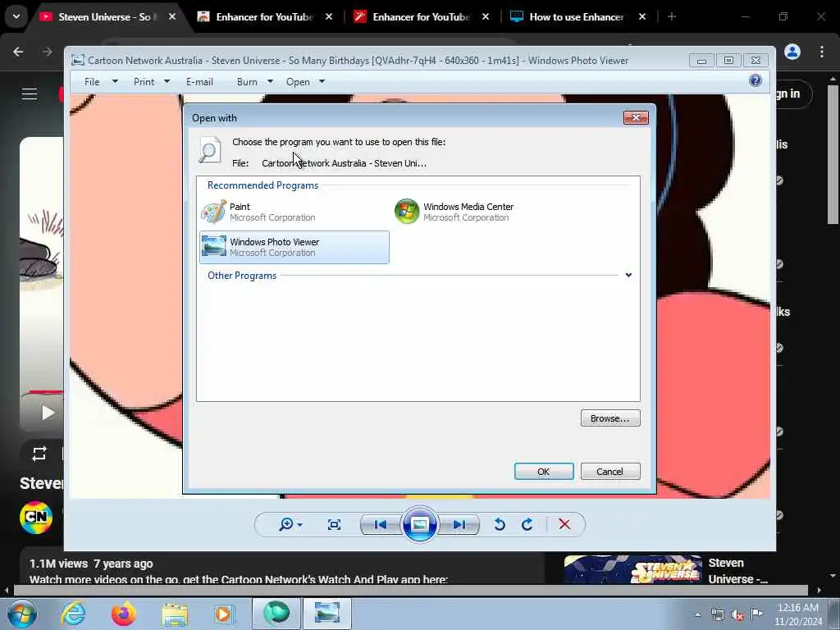The width and height of the screenshot is (840, 630).
Task: Fit image to actual size
Action: point(334,524)
